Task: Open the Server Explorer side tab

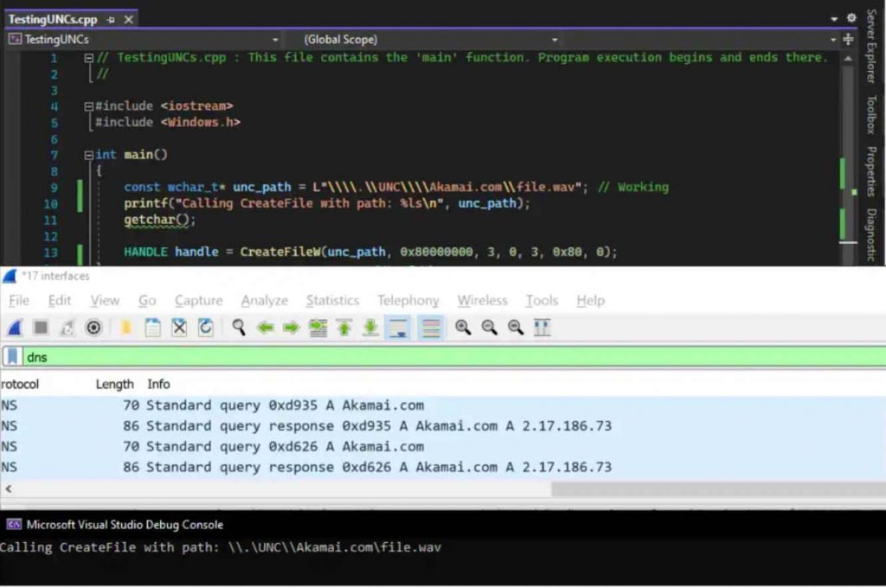Action: [870, 47]
